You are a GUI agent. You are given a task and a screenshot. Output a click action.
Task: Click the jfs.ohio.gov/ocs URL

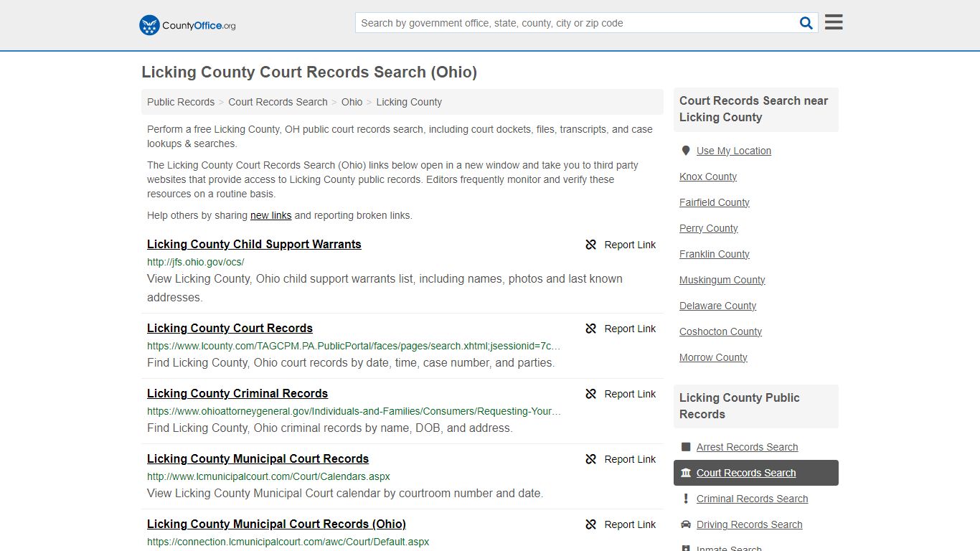click(x=196, y=262)
